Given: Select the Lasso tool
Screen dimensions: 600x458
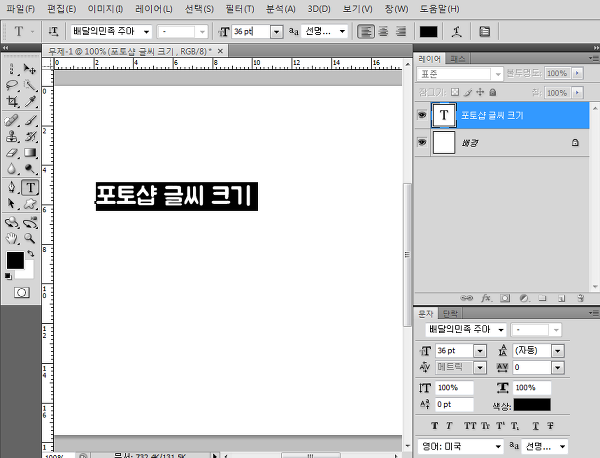Looking at the screenshot, I should pos(12,85).
